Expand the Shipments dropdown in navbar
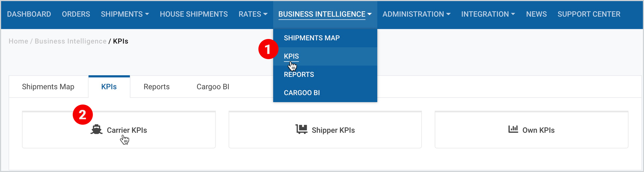The width and height of the screenshot is (644, 172). (125, 14)
